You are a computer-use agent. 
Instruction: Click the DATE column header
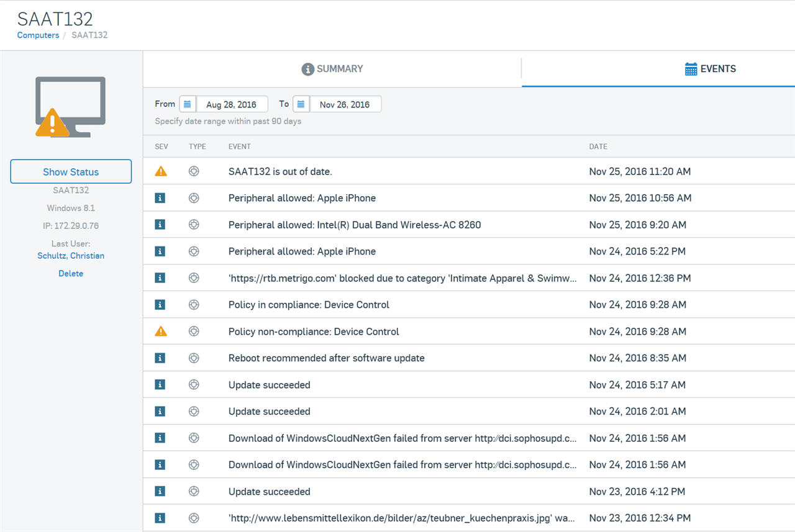point(598,147)
